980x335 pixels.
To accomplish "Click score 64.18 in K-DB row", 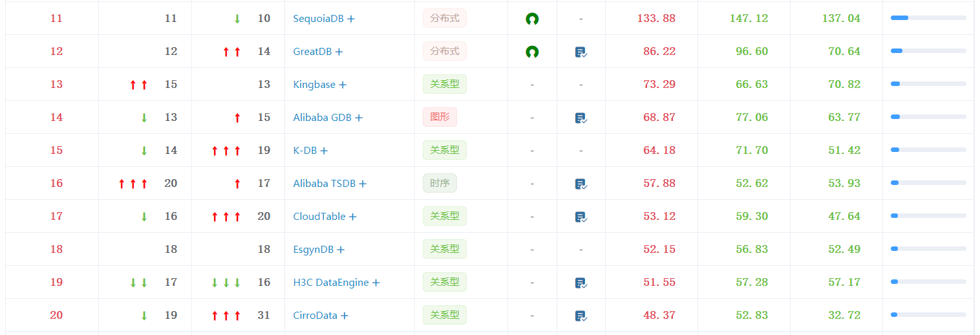I will click(659, 151).
